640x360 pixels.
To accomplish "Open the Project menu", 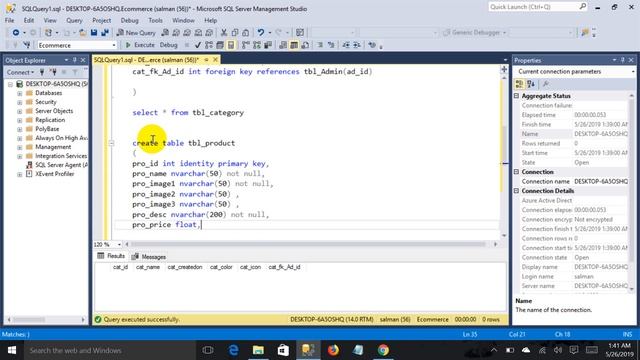I will coord(101,20).
